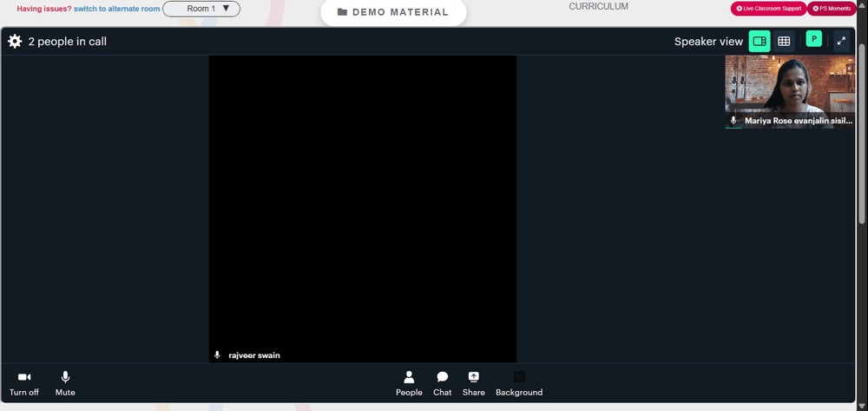Turn off the camera

tap(24, 384)
